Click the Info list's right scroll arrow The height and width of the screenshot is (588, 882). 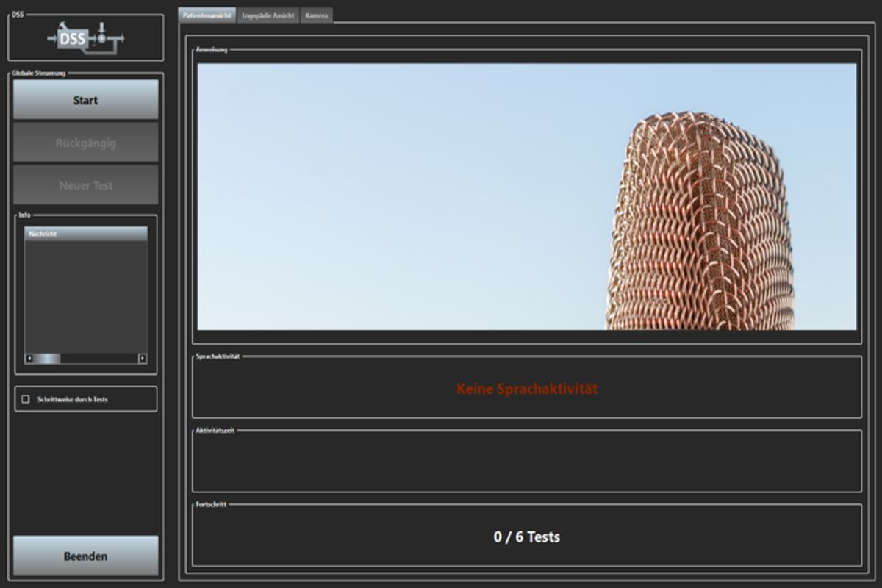coord(142,359)
